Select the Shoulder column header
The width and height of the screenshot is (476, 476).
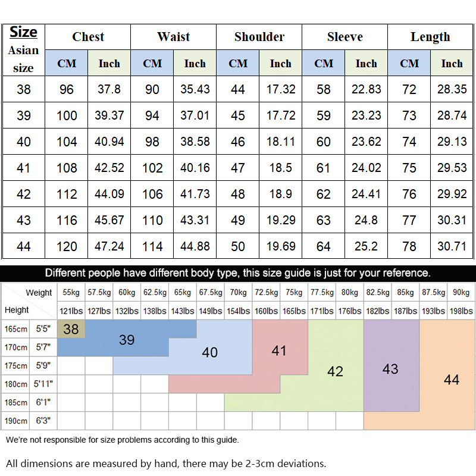(x=259, y=37)
